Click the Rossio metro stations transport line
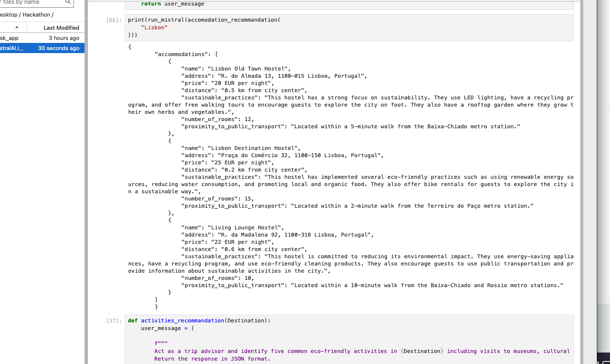The height and width of the screenshot is (364, 610). [373, 285]
